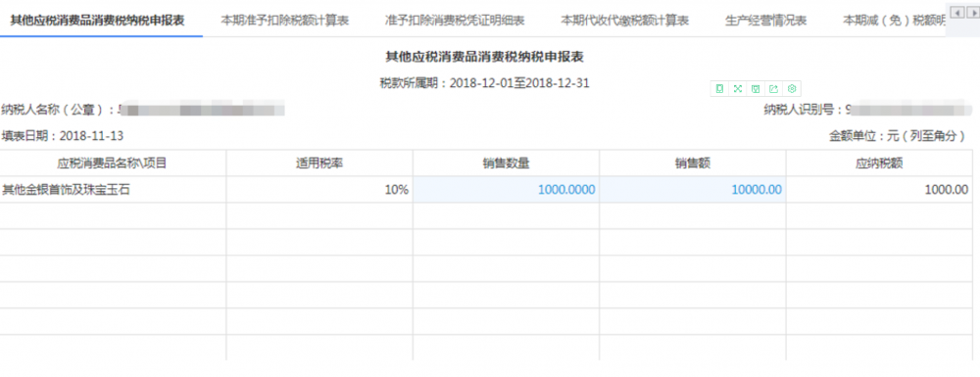The width and height of the screenshot is (980, 377).
Task: Click the bold form title 其他应税消费品消费税纳税申报表
Action: (x=484, y=57)
